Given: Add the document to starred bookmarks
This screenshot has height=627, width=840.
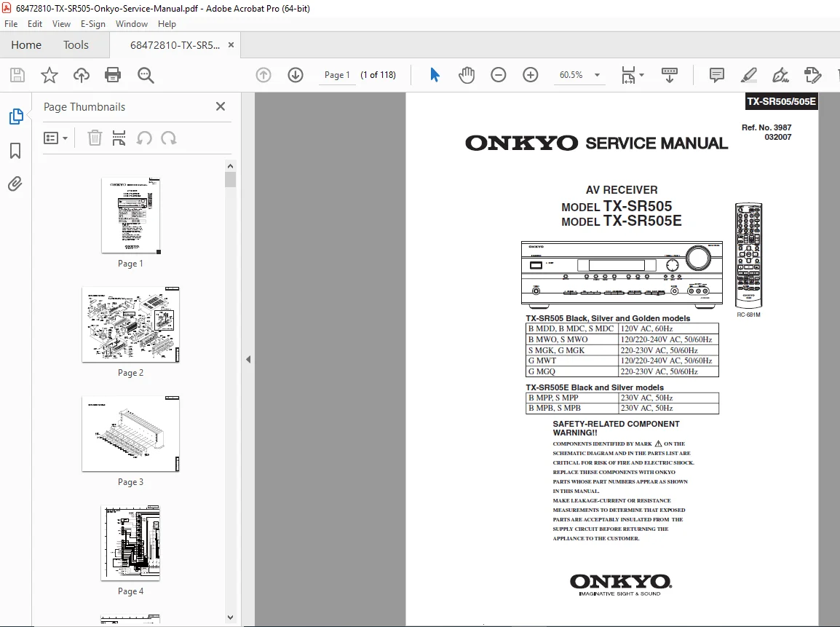Looking at the screenshot, I should [x=49, y=75].
